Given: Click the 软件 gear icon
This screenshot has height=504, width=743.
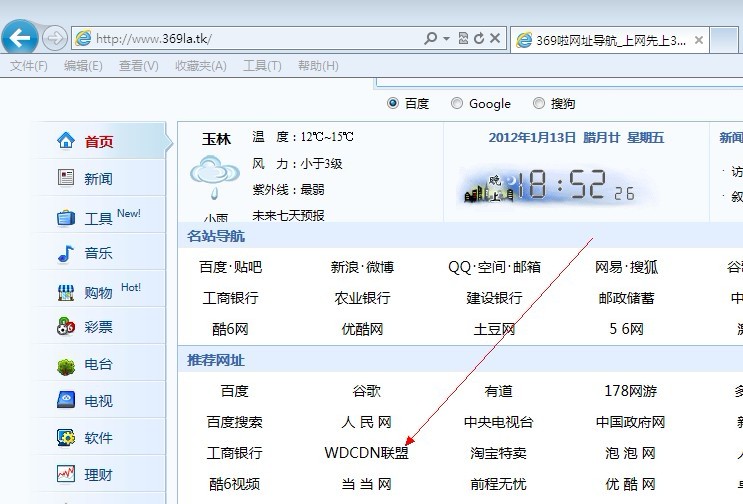Looking at the screenshot, I should [66, 437].
